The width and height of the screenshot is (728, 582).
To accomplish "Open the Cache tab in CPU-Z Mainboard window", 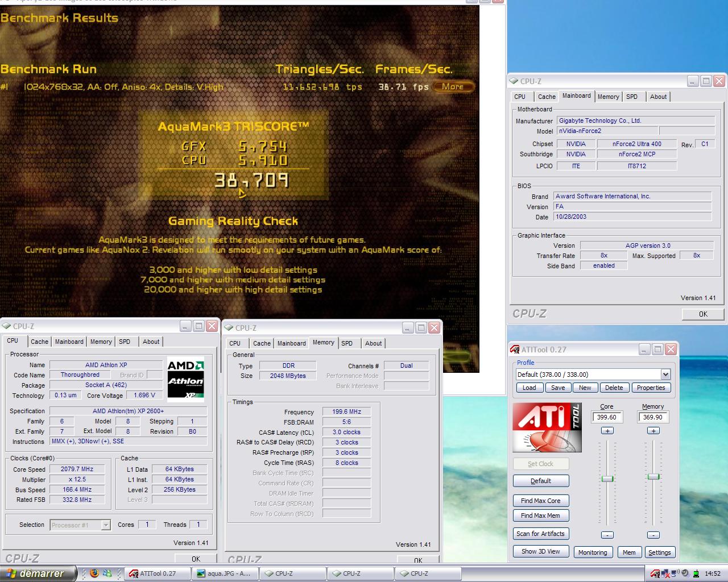I will (x=547, y=97).
